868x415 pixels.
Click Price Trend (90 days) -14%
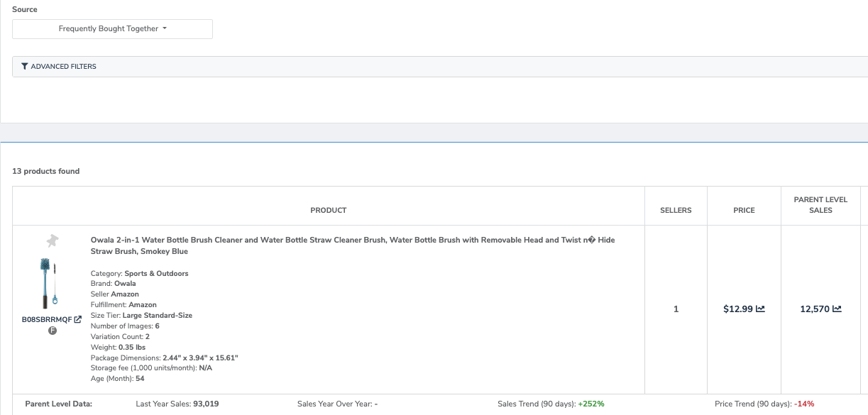click(x=765, y=404)
